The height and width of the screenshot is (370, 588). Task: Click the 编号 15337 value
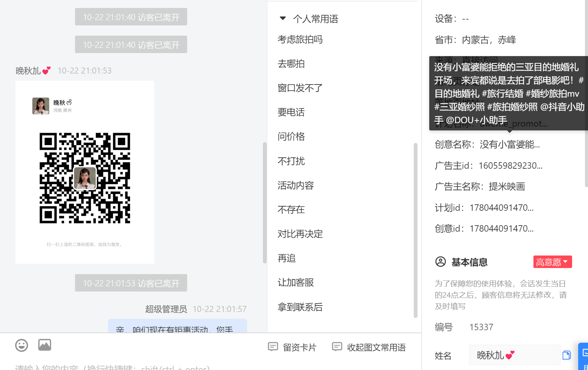click(x=481, y=327)
